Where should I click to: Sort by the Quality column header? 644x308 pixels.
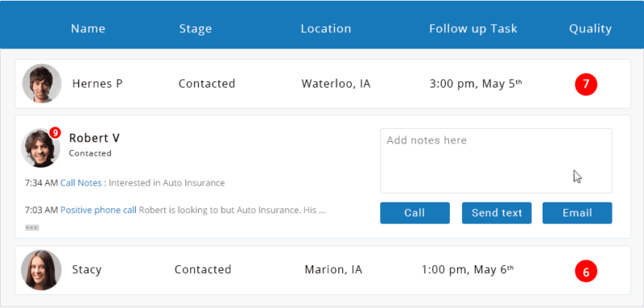point(590,29)
